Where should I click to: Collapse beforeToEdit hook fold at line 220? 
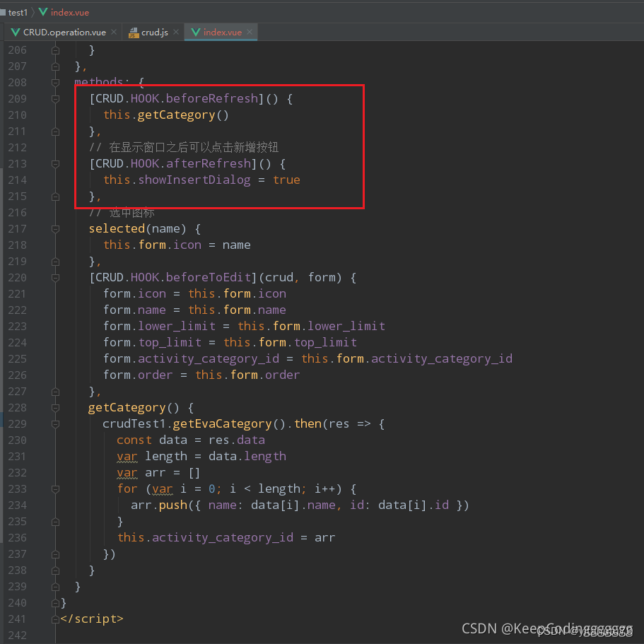tap(55, 278)
